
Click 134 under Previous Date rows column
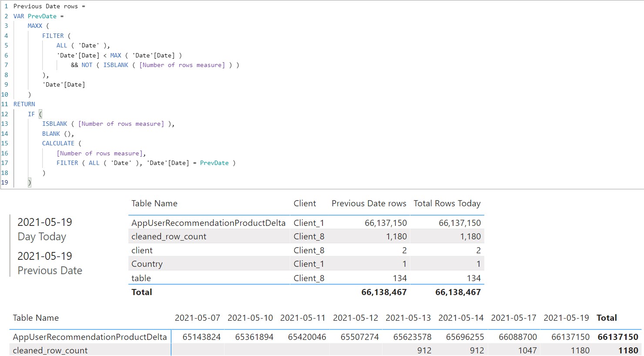399,278
